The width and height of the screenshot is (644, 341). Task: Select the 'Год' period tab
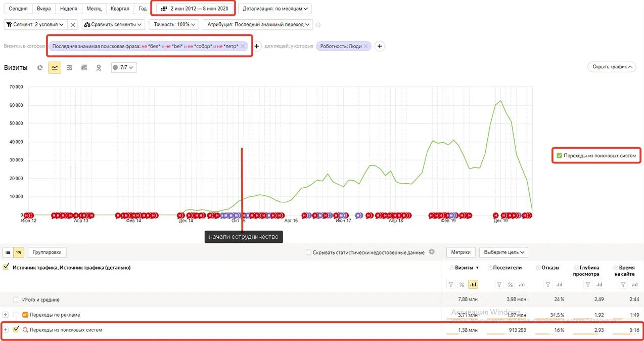[143, 9]
